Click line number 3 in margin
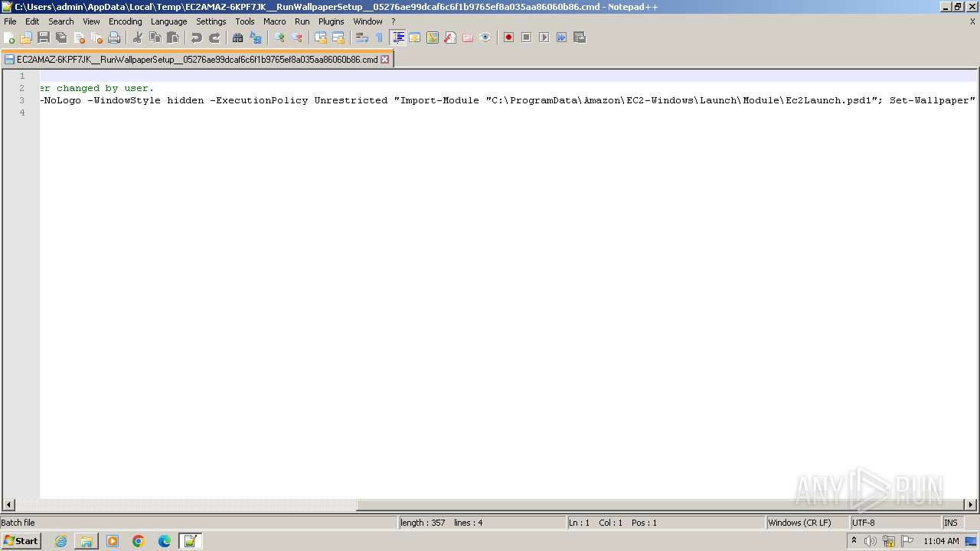 click(x=22, y=100)
